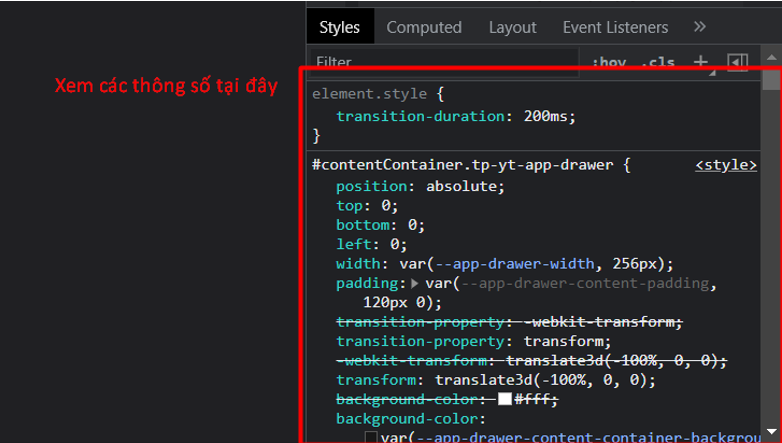Click the --app-drawer-width variable
Screen dimensions: 782x443
click(x=515, y=263)
